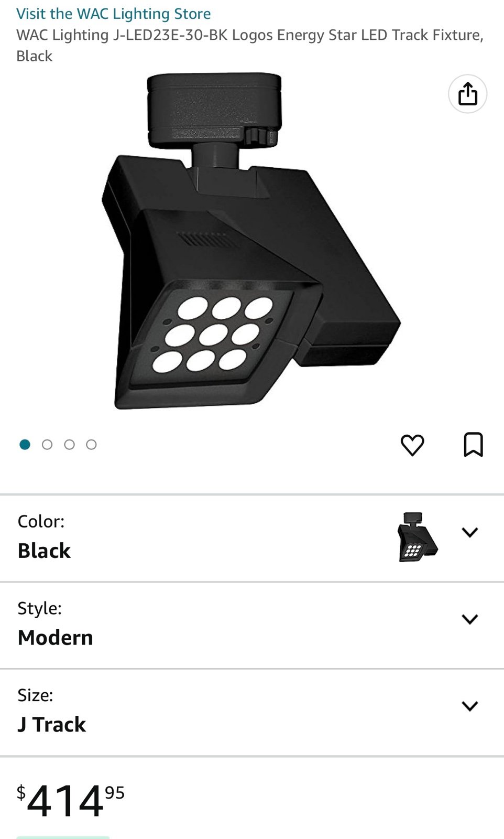Tap the Black color value label
Image resolution: width=504 pixels, height=839 pixels.
tap(44, 551)
